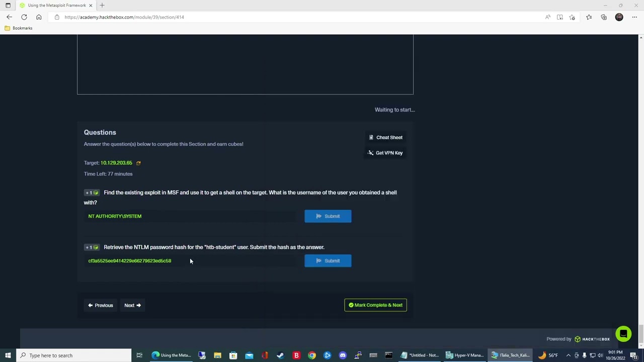Click the Waiting to start... status text
This screenshot has height=362, width=644.
(x=394, y=110)
